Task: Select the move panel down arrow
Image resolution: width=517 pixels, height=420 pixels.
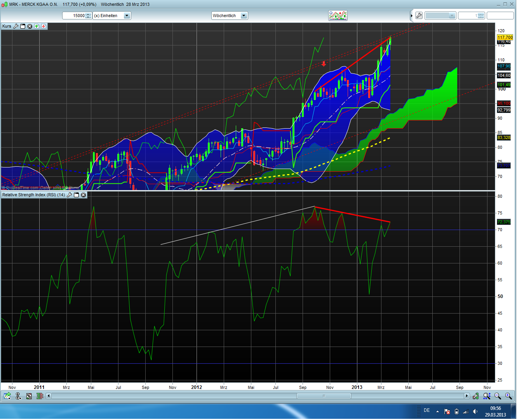Action: [x=44, y=26]
